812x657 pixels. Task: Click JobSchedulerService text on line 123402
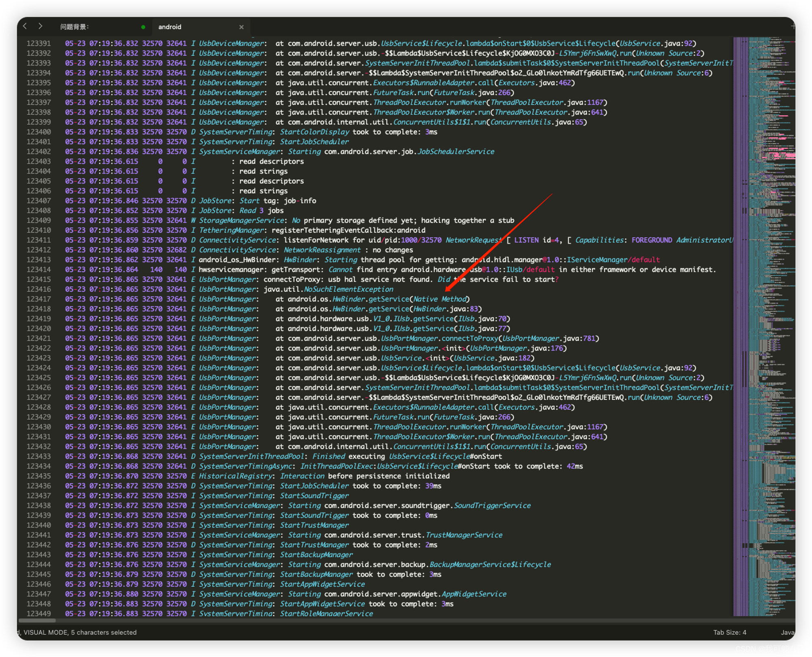point(456,152)
